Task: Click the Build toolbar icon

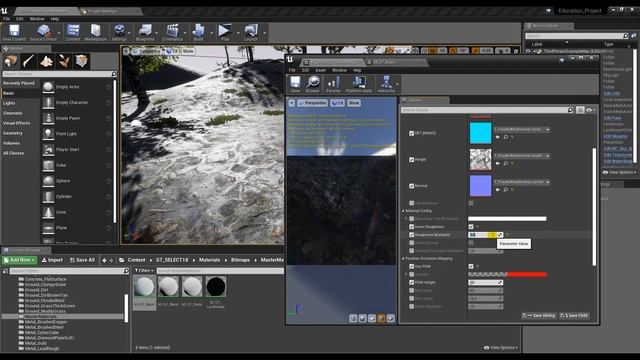Action: point(198,32)
